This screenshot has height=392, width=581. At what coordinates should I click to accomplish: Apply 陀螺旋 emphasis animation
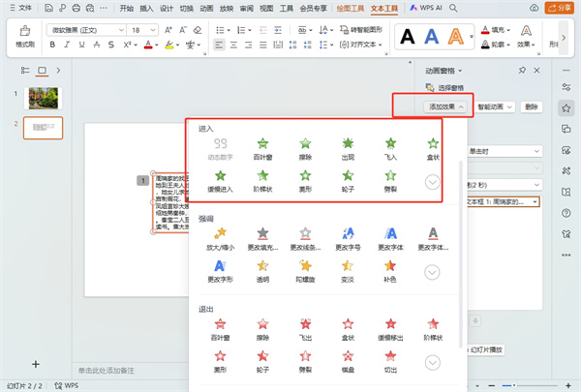click(x=305, y=271)
